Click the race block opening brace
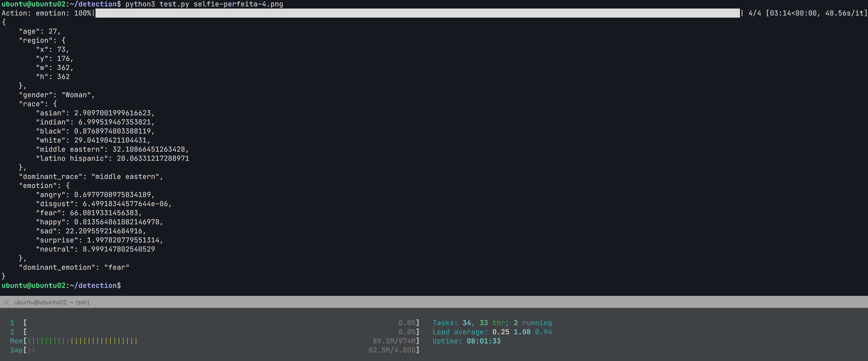Viewport: 868px width, 361px height. (55, 104)
